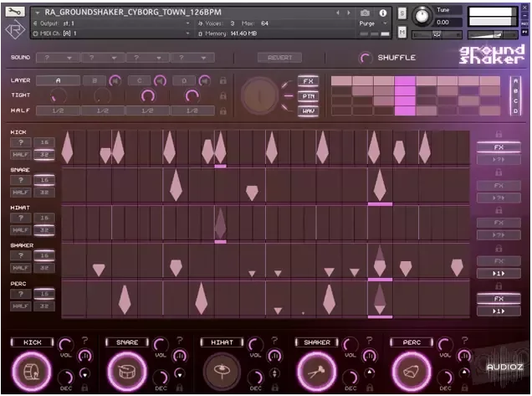Screen dimensions: 532x396
Task: Adjust the Shuffle knob
Action: point(365,58)
